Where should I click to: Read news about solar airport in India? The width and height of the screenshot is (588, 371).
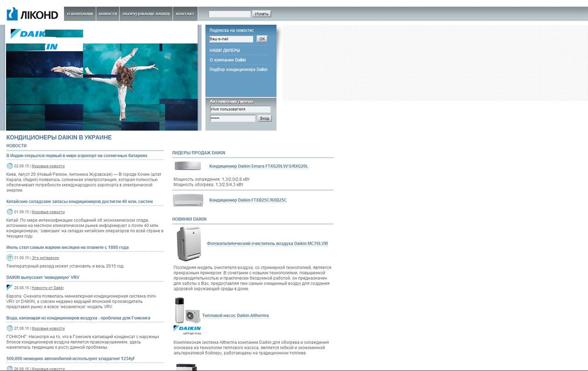tap(77, 156)
